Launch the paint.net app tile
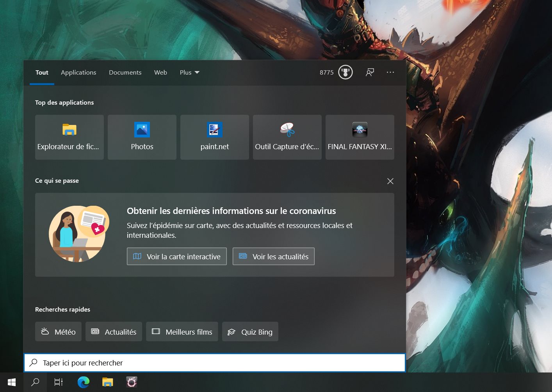Screen dimensions: 552x392 point(215,137)
